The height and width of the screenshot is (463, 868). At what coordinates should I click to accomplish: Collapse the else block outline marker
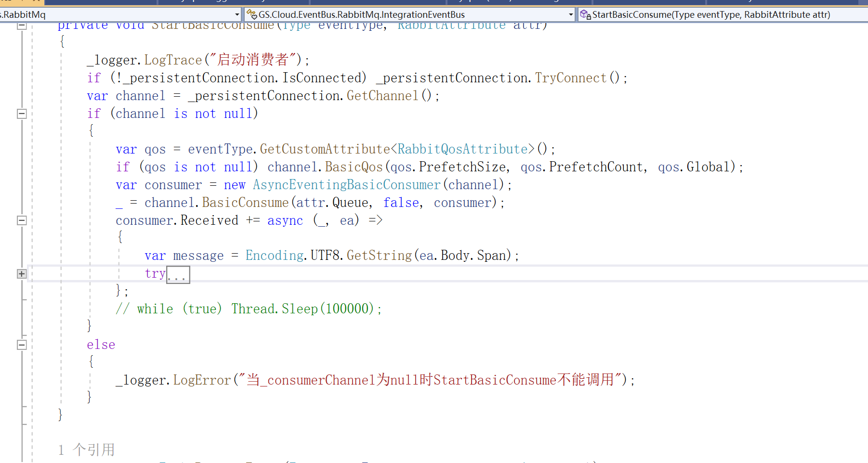tap(21, 345)
